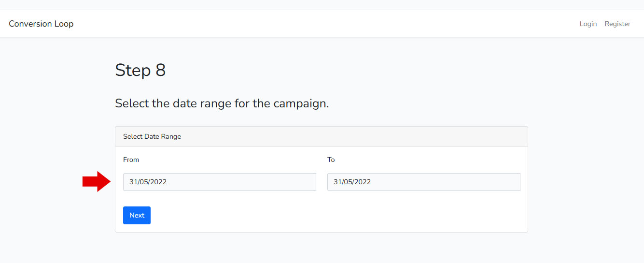This screenshot has width=644, height=263.
Task: Click the Conversion Loop brand link
Action: (41, 24)
